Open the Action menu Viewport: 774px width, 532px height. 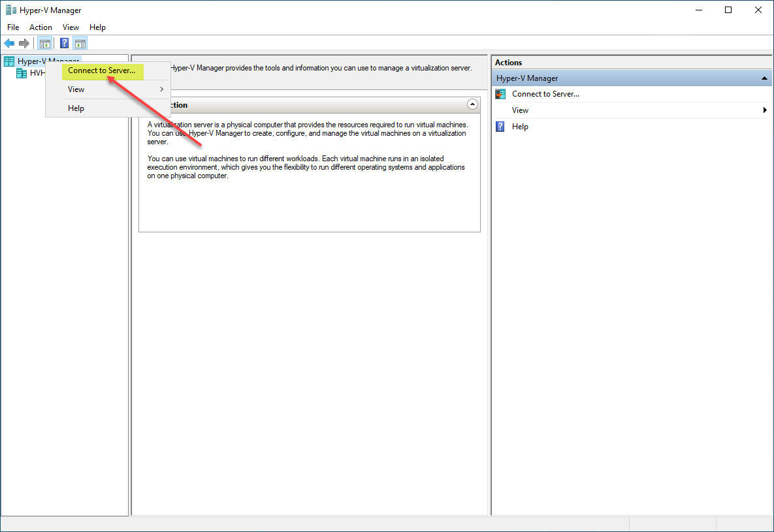click(40, 27)
